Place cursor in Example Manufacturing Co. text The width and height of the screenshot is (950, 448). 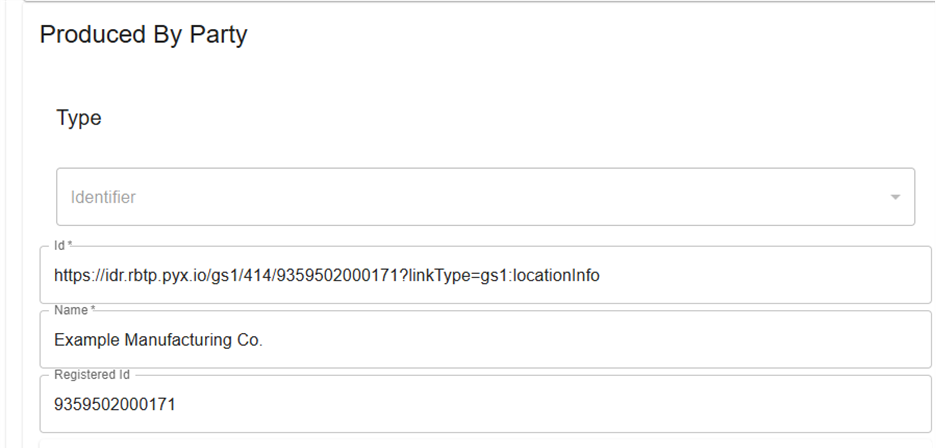tap(158, 340)
